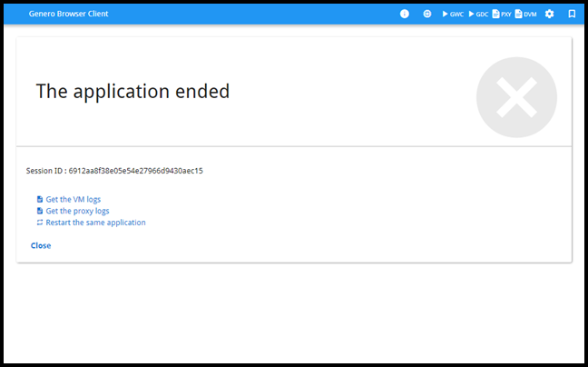
Task: Click the restart arrows icon
Action: [x=40, y=223]
